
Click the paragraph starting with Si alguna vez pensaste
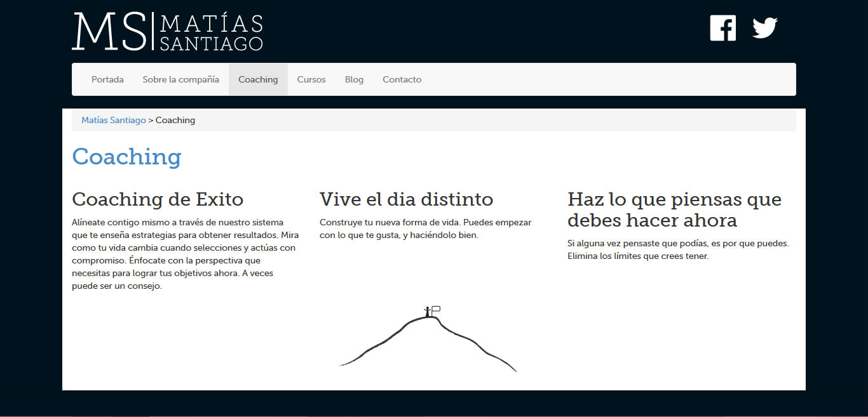pyautogui.click(x=677, y=249)
